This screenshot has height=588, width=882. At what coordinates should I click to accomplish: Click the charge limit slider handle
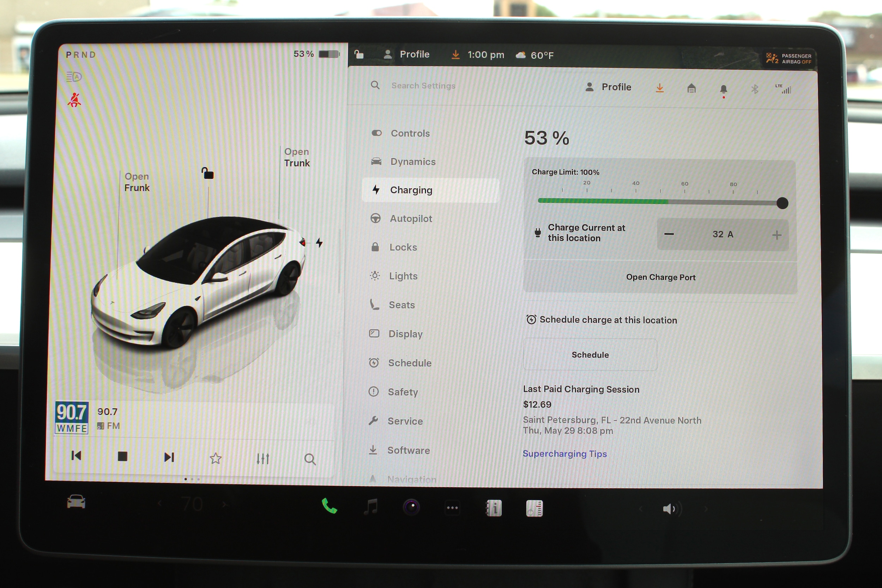[x=782, y=203]
